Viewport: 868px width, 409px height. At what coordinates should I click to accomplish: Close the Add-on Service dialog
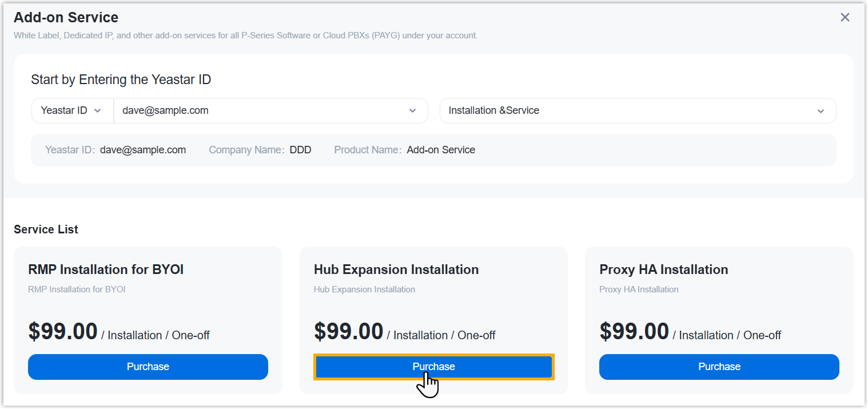[845, 18]
